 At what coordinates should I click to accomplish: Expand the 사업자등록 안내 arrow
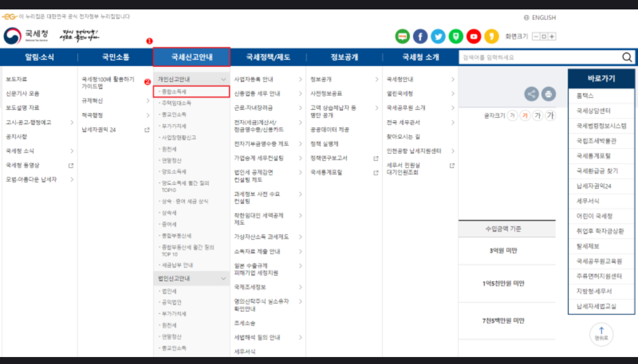pos(300,79)
